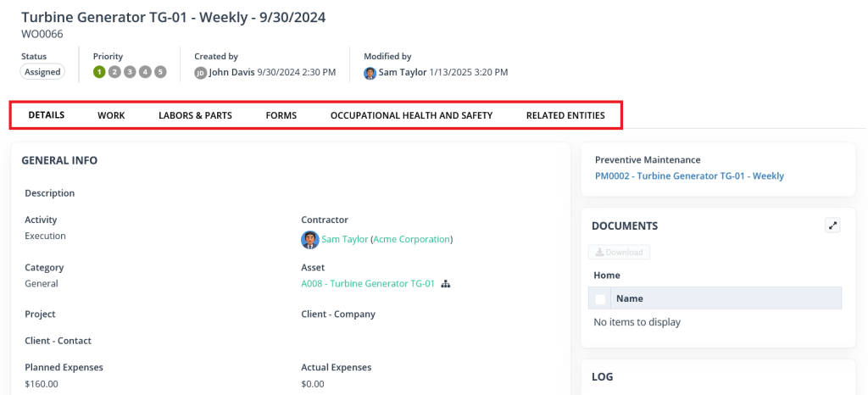The width and height of the screenshot is (868, 395).
Task: Click the Download button in Documents
Action: click(619, 253)
